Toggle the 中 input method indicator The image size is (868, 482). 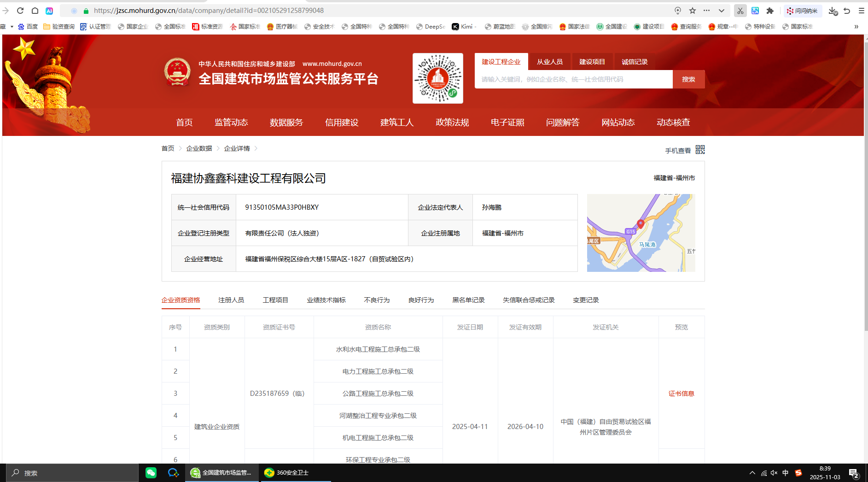click(x=786, y=473)
